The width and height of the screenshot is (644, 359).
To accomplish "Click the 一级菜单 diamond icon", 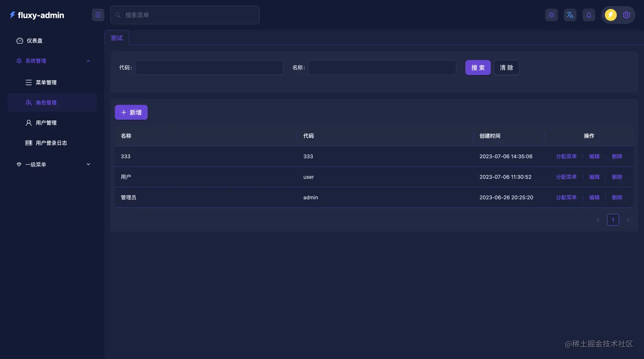I will tap(19, 165).
